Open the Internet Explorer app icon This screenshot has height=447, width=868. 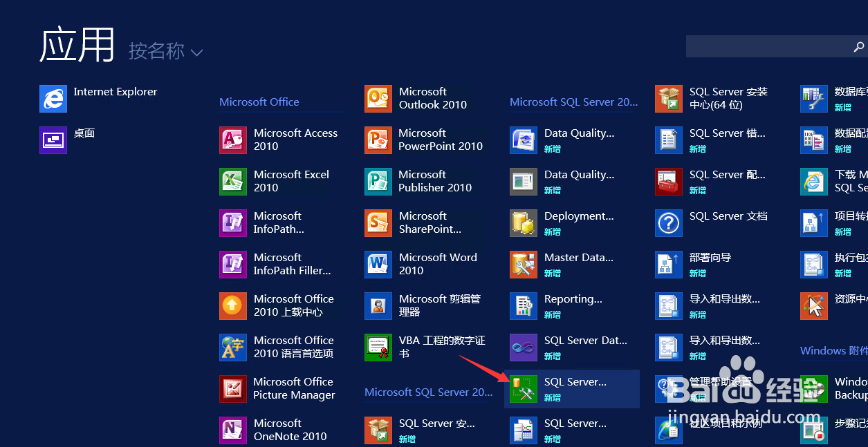pos(53,99)
